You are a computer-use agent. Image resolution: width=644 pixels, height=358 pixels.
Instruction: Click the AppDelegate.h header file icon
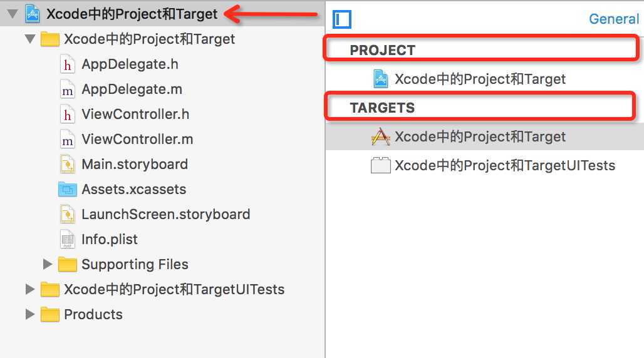click(68, 64)
